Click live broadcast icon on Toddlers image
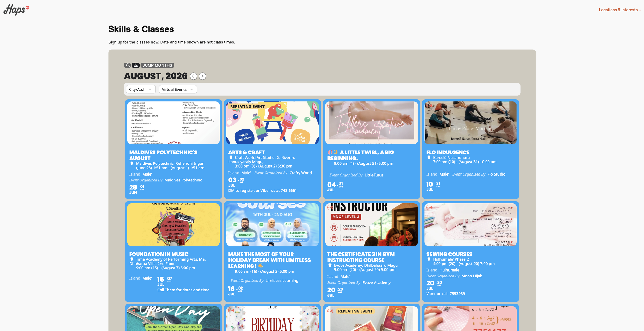 point(330,106)
